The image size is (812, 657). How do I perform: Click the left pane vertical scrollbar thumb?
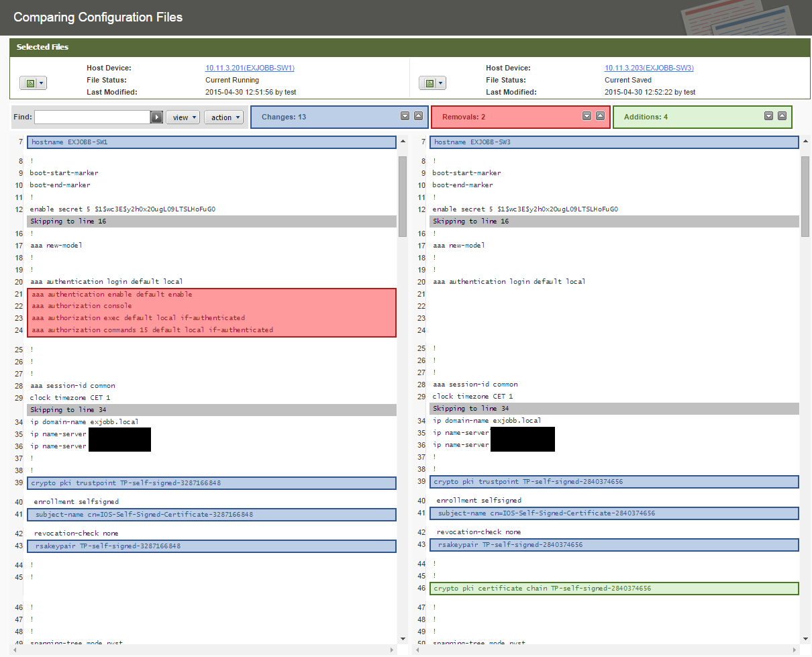coord(403,196)
